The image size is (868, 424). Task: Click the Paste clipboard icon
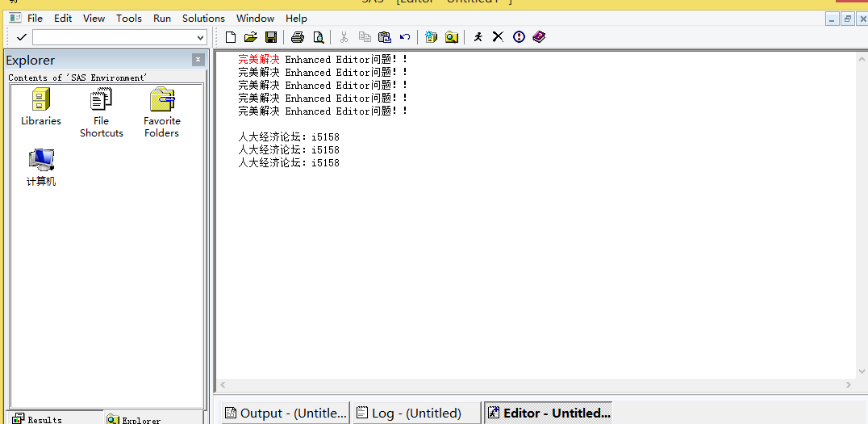pyautogui.click(x=385, y=37)
